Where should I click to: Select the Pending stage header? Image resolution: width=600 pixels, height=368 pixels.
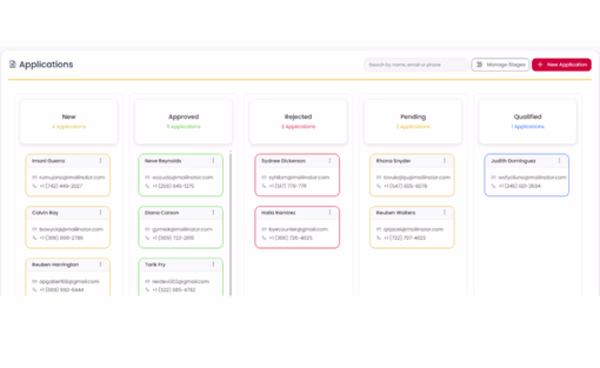coord(413,122)
